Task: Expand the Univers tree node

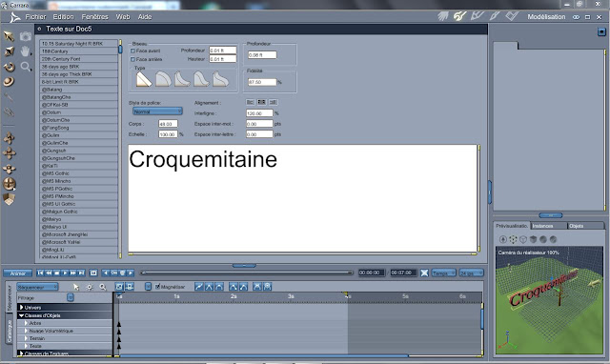Action: (21, 308)
